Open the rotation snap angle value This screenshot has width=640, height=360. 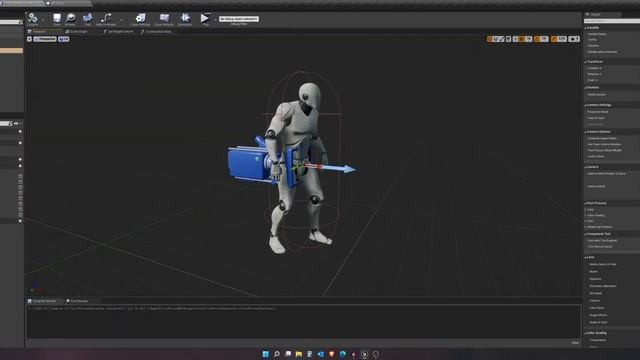(544, 39)
